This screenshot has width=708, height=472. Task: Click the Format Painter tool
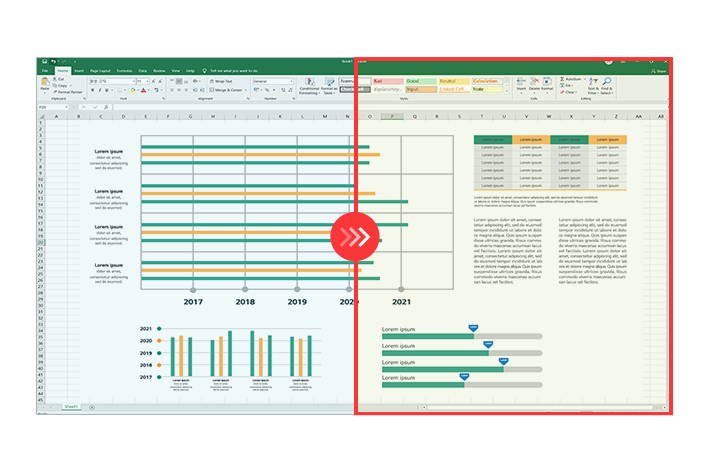(x=69, y=91)
